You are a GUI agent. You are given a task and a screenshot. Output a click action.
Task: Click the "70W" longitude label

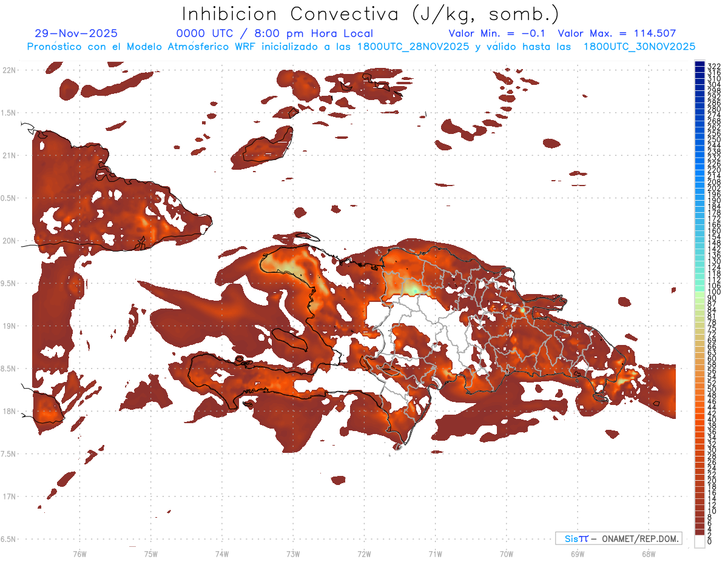[x=506, y=554]
